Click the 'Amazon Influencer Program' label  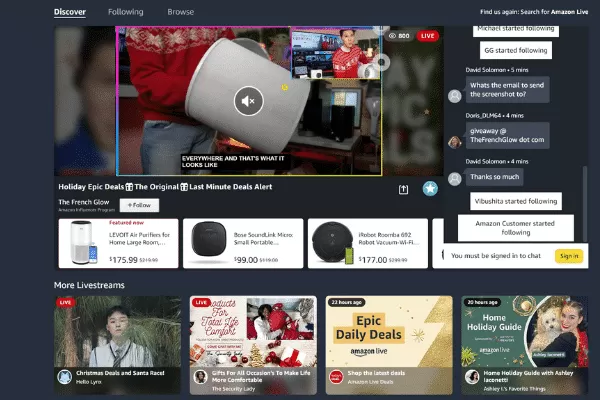coord(86,210)
